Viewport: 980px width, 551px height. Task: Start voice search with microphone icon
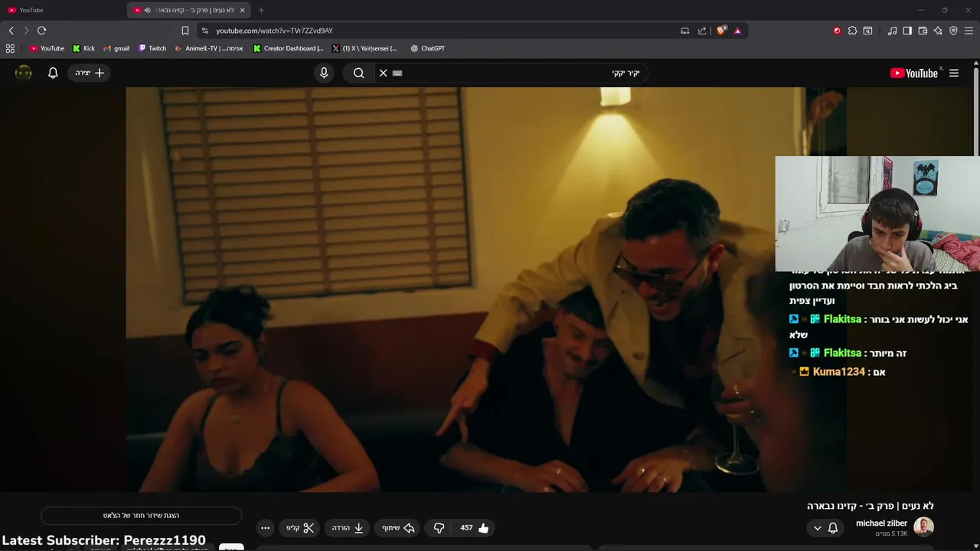pyautogui.click(x=324, y=73)
